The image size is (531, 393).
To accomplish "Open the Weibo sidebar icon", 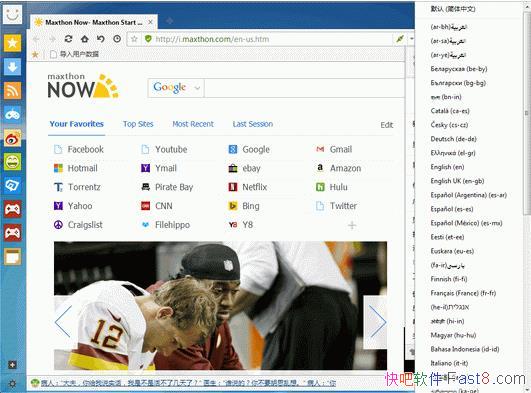I will pos(13,138).
